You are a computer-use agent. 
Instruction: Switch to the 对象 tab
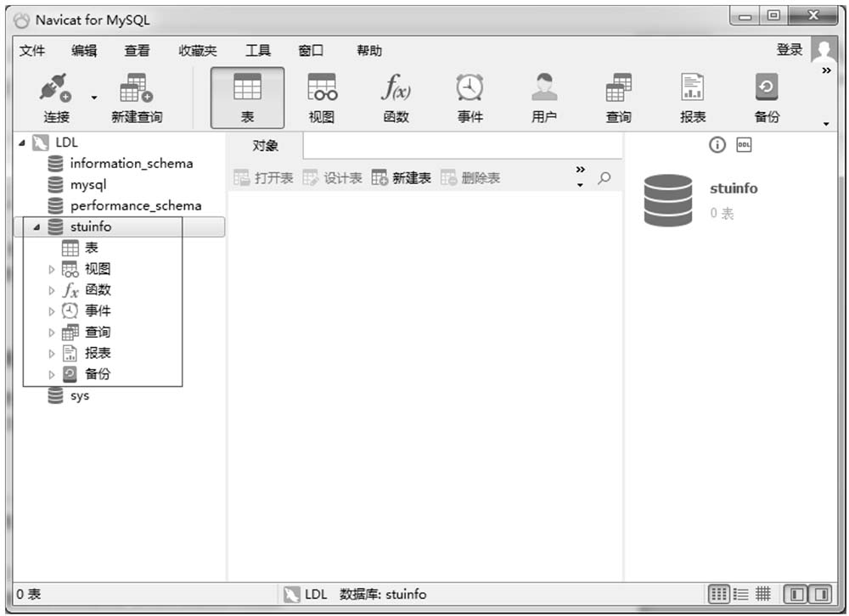pos(265,146)
